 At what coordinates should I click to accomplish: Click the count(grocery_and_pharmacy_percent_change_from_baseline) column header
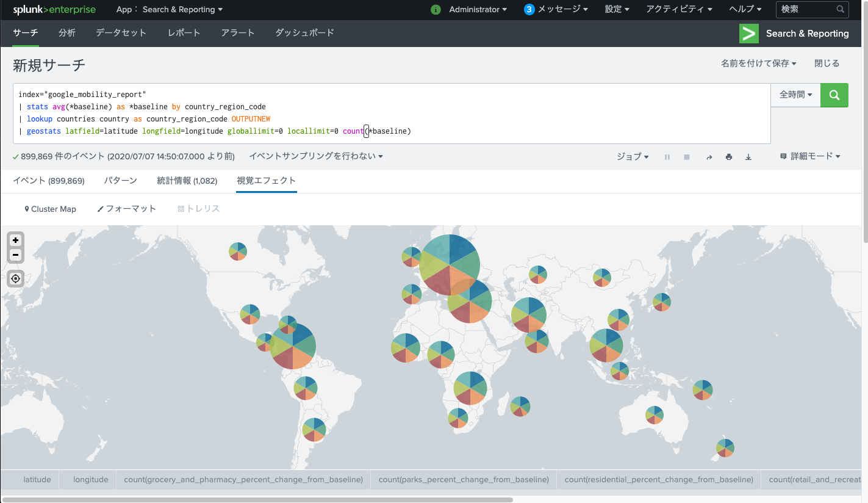coord(243,480)
